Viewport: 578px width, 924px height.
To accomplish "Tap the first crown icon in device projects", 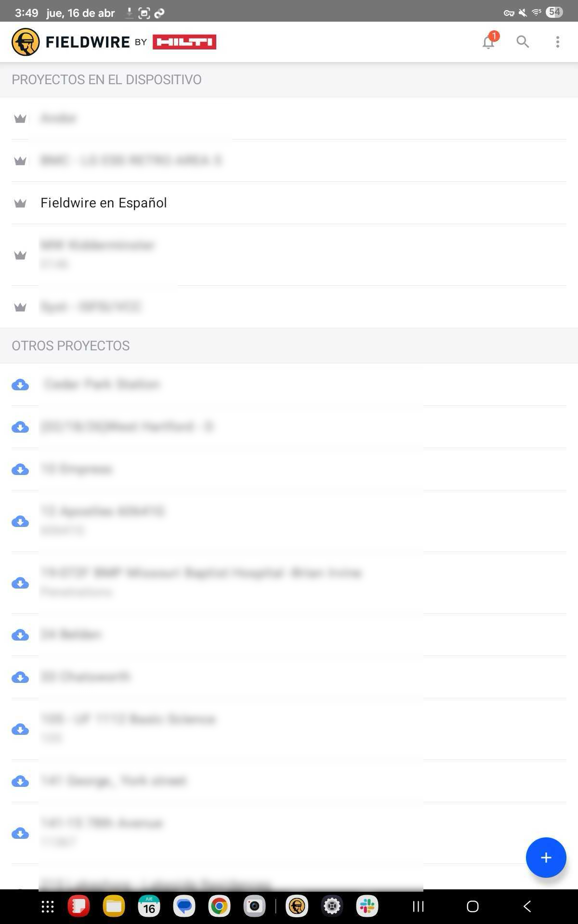I will (20, 118).
